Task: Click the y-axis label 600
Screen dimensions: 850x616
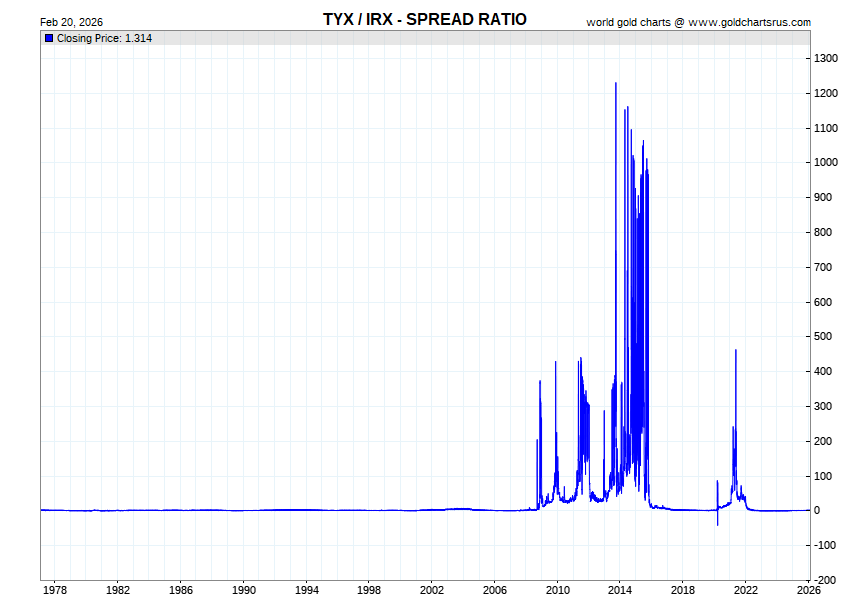Action: click(823, 302)
